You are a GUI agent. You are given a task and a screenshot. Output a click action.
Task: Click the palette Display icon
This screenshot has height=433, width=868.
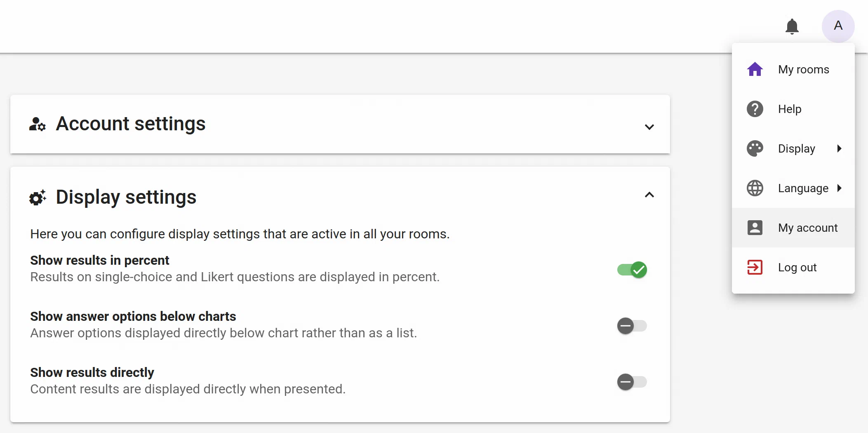pos(755,148)
